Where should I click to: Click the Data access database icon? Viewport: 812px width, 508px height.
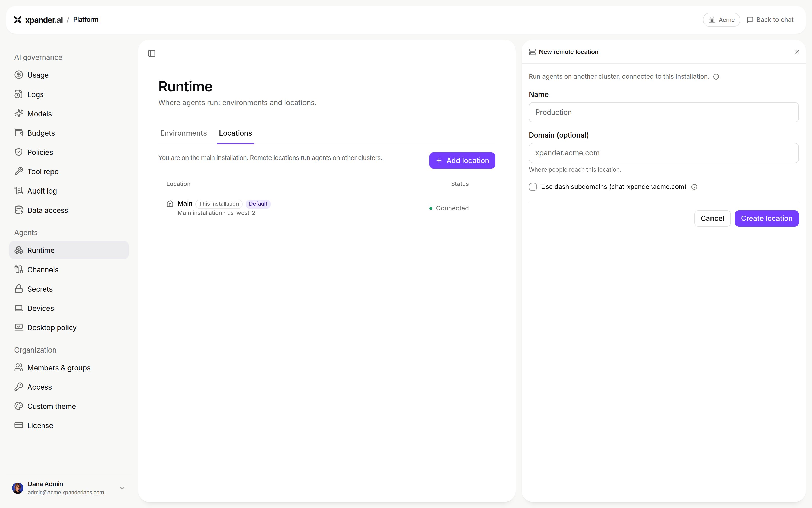coord(19,210)
